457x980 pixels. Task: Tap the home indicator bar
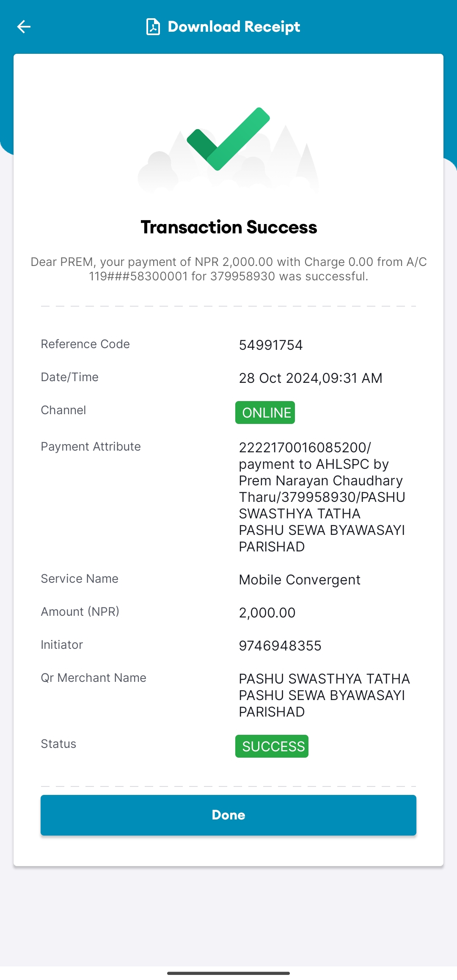point(228,973)
